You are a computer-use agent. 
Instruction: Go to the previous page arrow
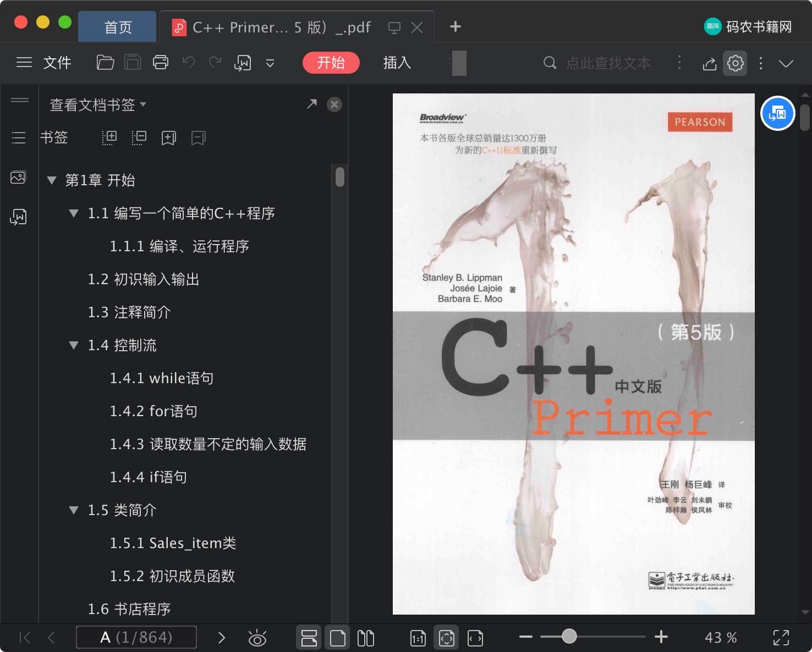click(x=52, y=638)
